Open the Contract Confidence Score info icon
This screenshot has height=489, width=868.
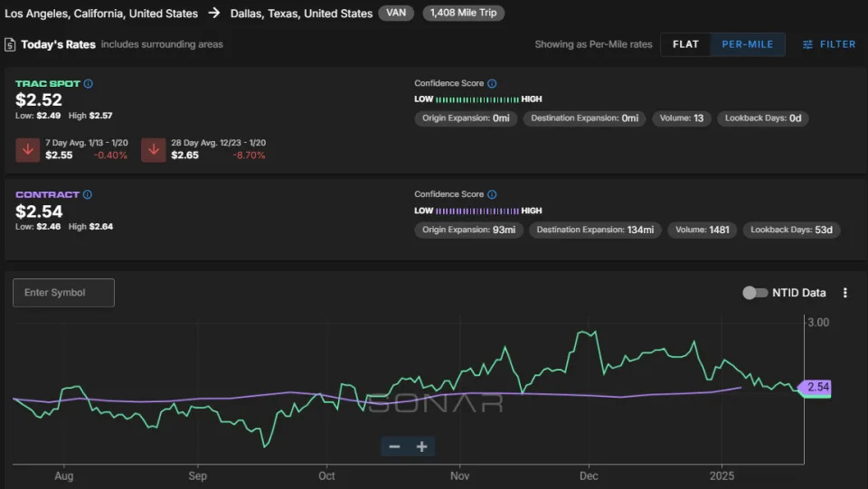492,194
